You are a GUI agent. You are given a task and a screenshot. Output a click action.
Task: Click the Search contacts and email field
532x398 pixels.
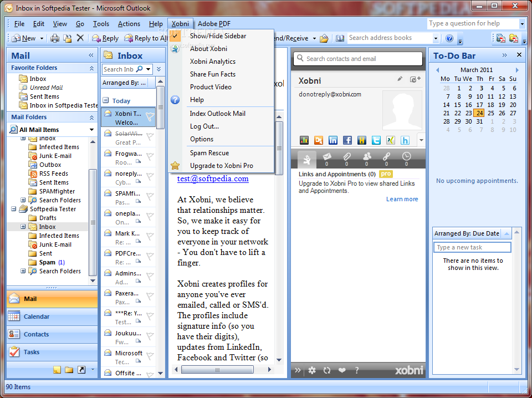point(358,59)
